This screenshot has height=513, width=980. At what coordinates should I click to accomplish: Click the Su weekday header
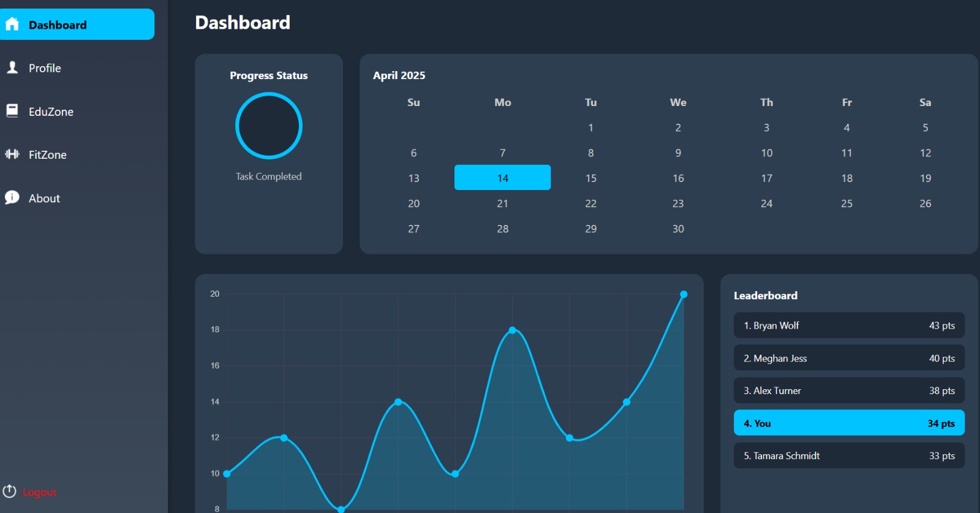pos(414,102)
